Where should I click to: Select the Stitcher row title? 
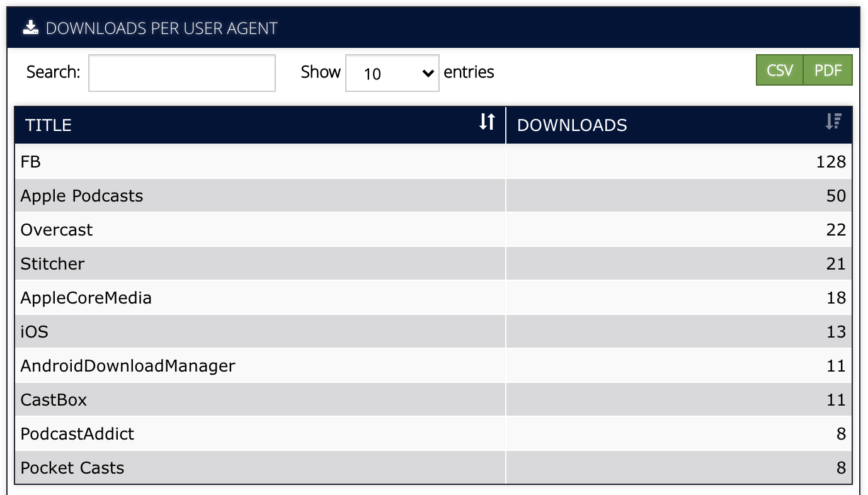(x=52, y=264)
